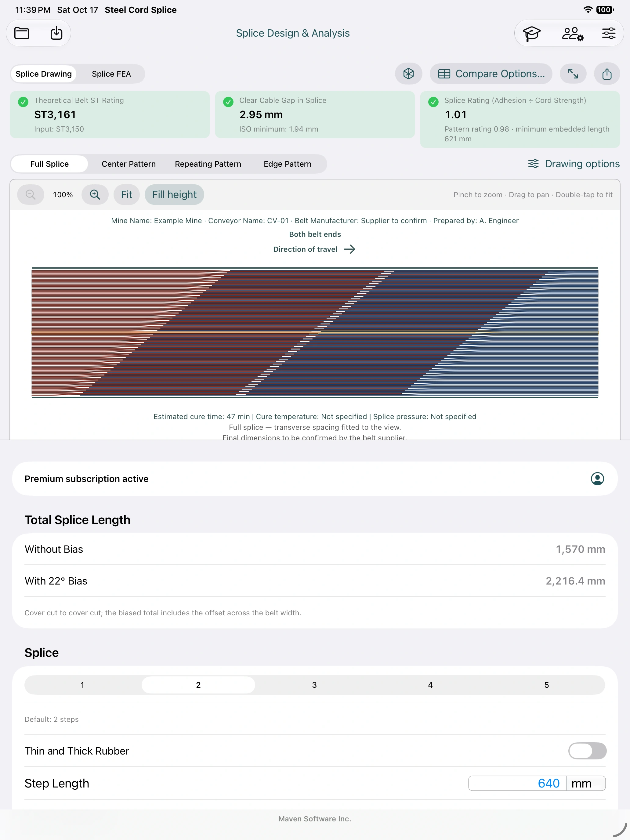Zoom in with the magnifier plus icon
The width and height of the screenshot is (630, 840).
[x=95, y=195]
